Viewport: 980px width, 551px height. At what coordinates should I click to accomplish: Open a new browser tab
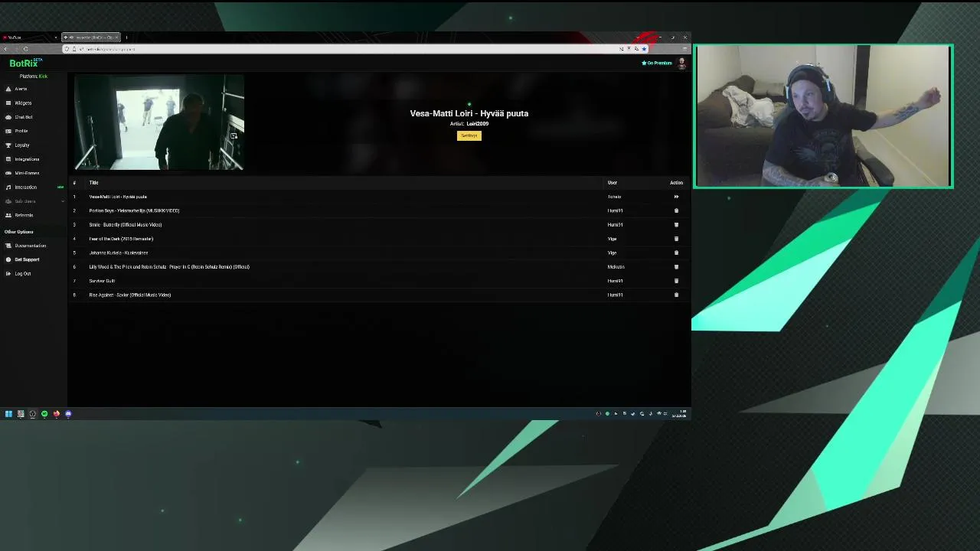[126, 37]
